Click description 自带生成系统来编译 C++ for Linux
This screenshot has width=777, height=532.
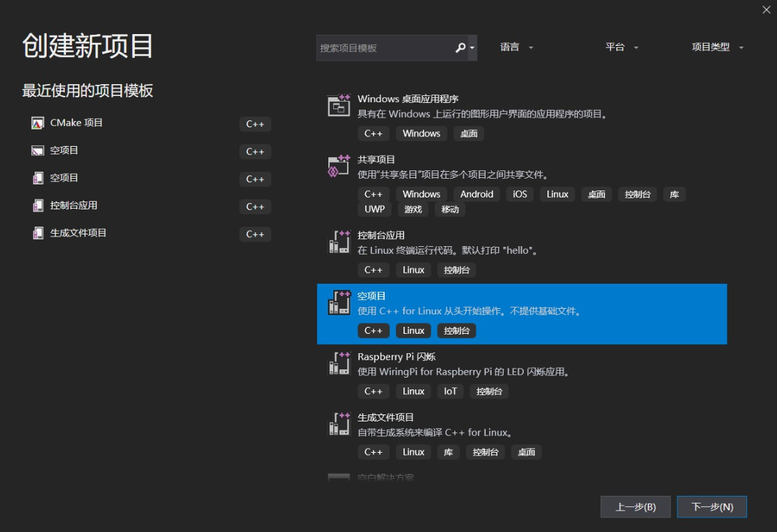pyautogui.click(x=435, y=433)
